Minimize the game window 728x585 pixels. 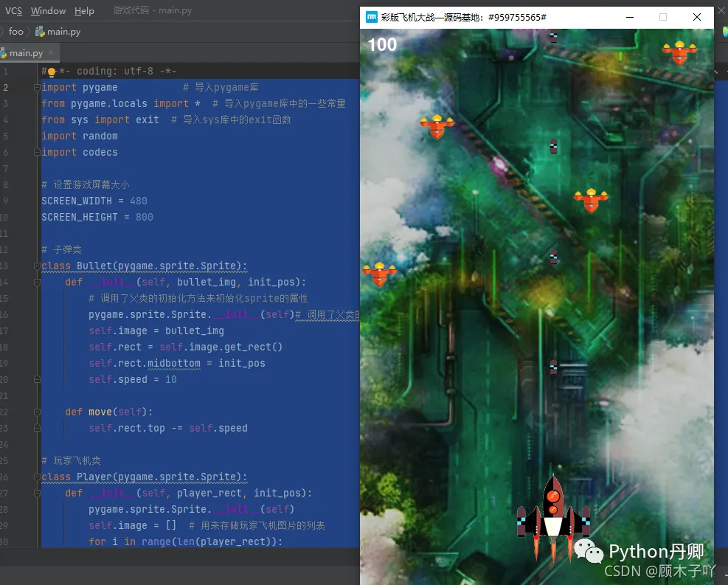(630, 17)
